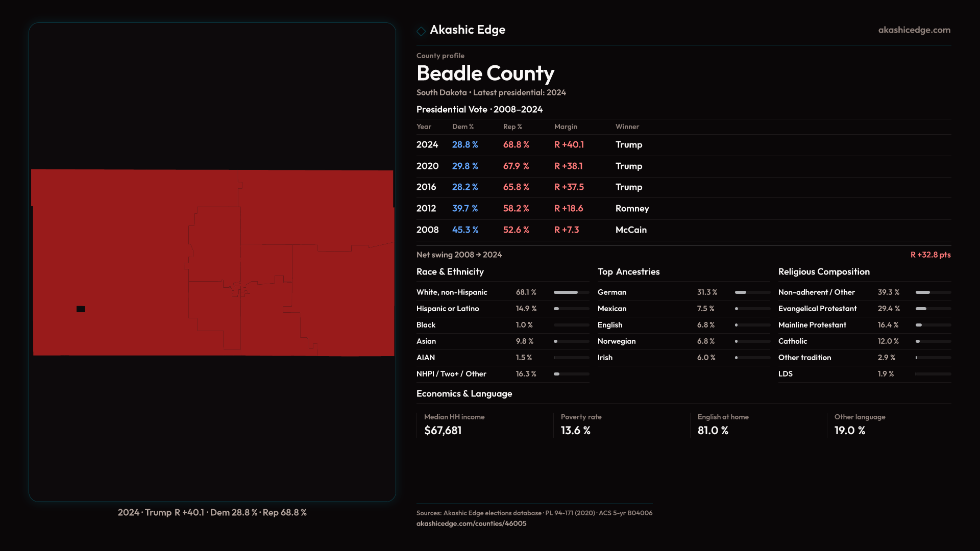
Task: Open the akashicedge.com/counties/46005 footer link
Action: pyautogui.click(x=471, y=523)
